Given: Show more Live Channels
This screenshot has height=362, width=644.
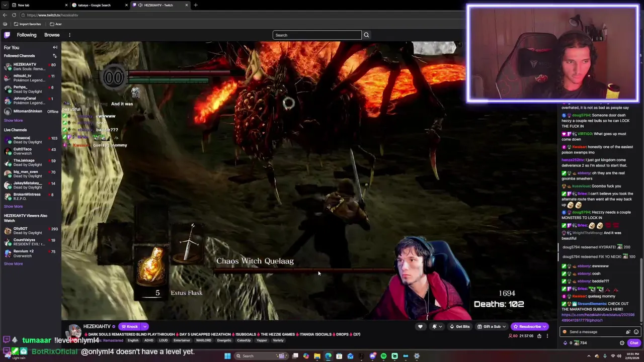Looking at the screenshot, I should coord(13,207).
